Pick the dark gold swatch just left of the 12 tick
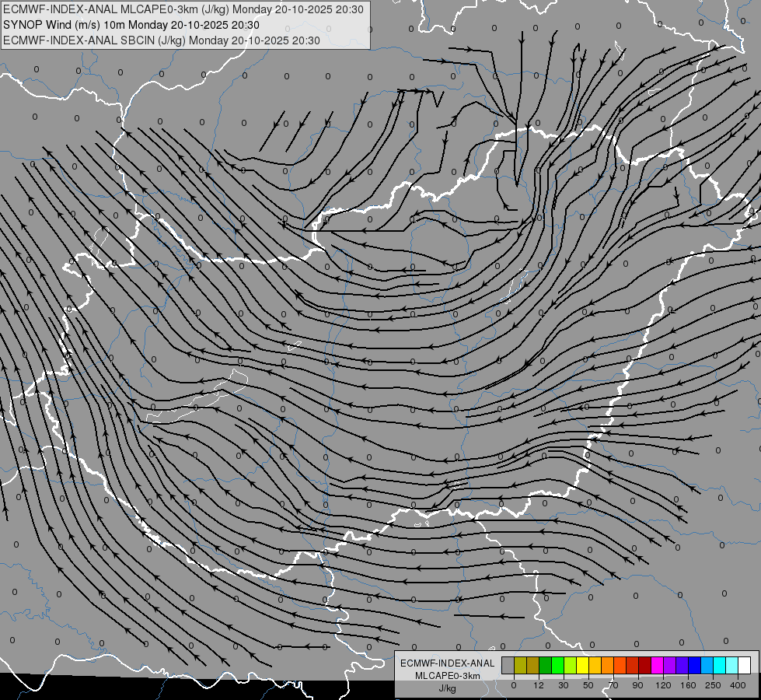The width and height of the screenshot is (761, 700). 533,665
